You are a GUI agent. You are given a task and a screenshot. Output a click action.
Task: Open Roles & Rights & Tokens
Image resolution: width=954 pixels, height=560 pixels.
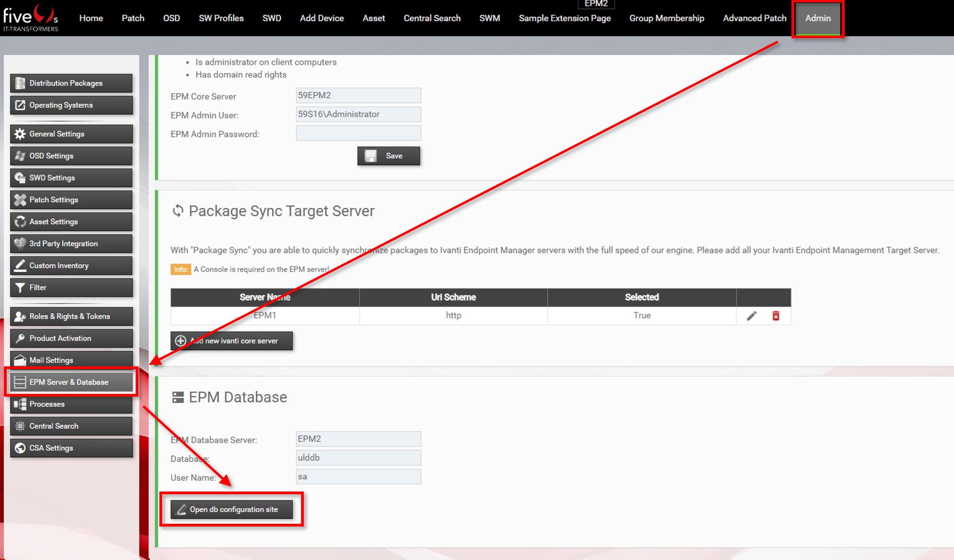(x=71, y=316)
